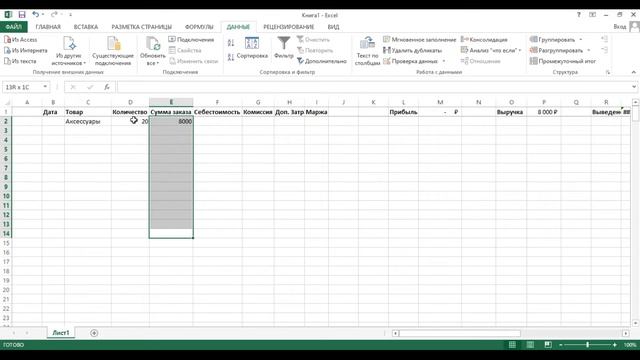
Task: Add a new sheet plus button
Action: pos(94,333)
